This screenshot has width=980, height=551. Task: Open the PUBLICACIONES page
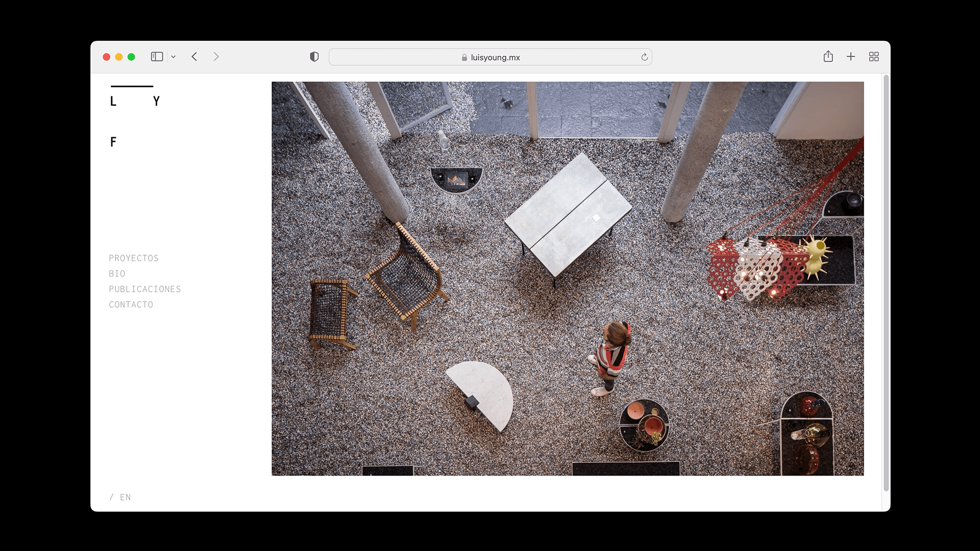click(x=145, y=289)
